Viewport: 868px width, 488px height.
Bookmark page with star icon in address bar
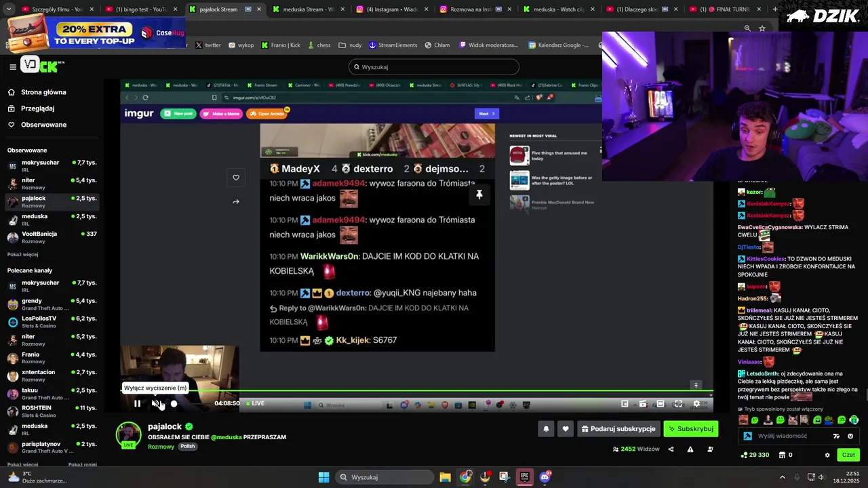coord(762,28)
